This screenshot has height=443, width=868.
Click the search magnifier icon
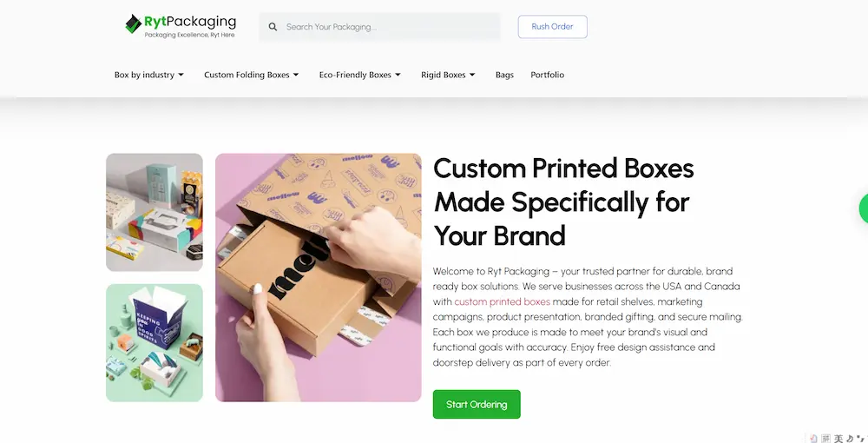[x=273, y=27]
